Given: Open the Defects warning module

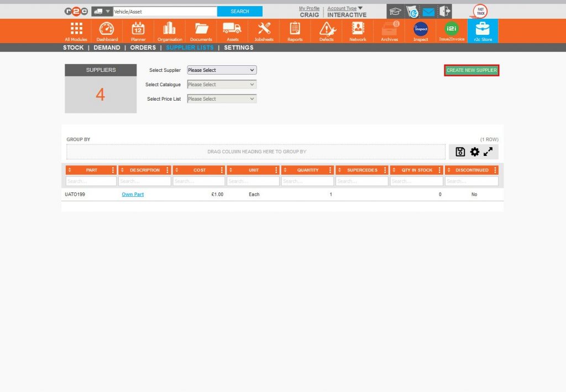Looking at the screenshot, I should (327, 31).
